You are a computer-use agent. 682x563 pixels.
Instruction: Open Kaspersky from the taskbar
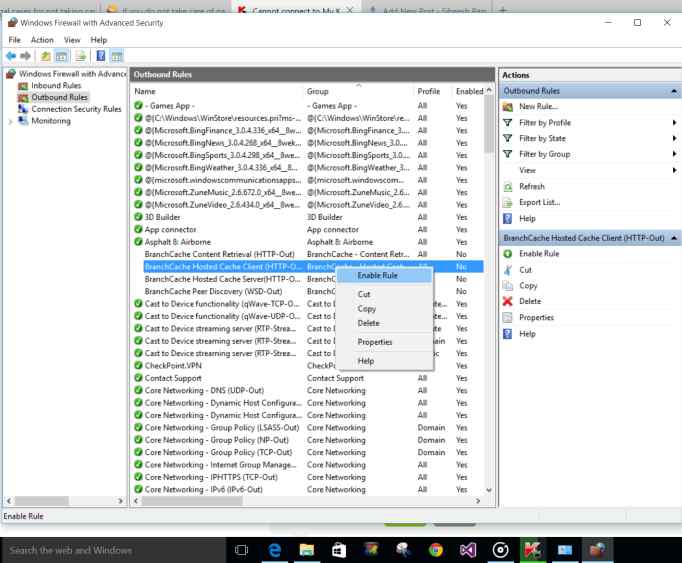pyautogui.click(x=532, y=550)
